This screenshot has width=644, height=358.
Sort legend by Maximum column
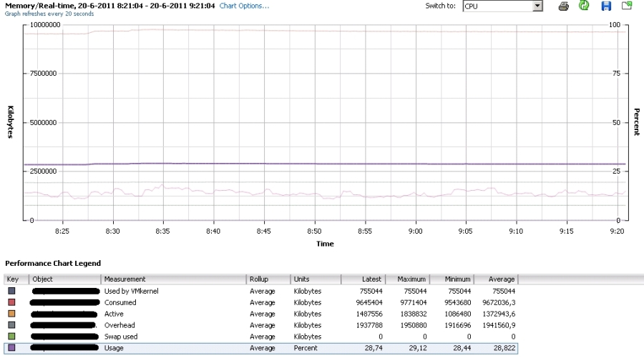click(x=407, y=279)
